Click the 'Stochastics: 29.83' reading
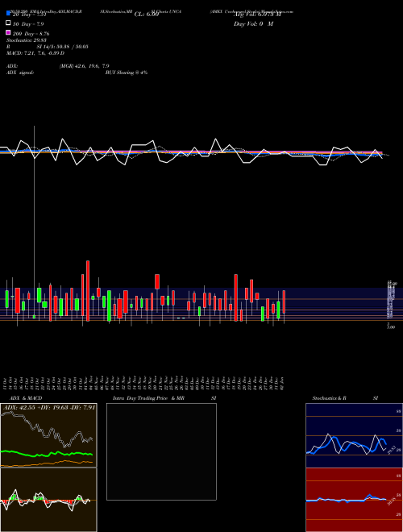The image size is (403, 532). click(x=27, y=40)
